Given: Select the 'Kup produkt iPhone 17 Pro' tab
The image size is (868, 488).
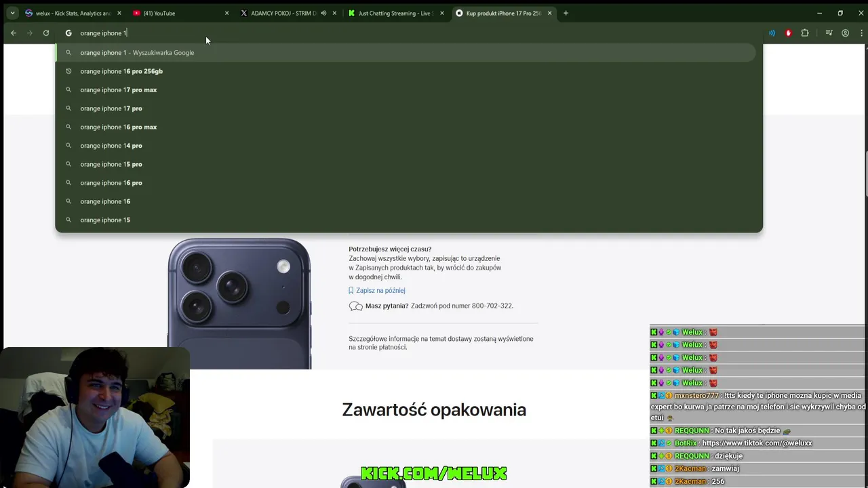Looking at the screenshot, I should (504, 13).
